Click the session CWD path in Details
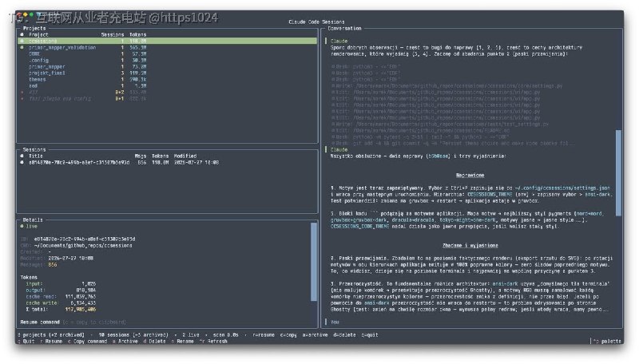 [83, 246]
